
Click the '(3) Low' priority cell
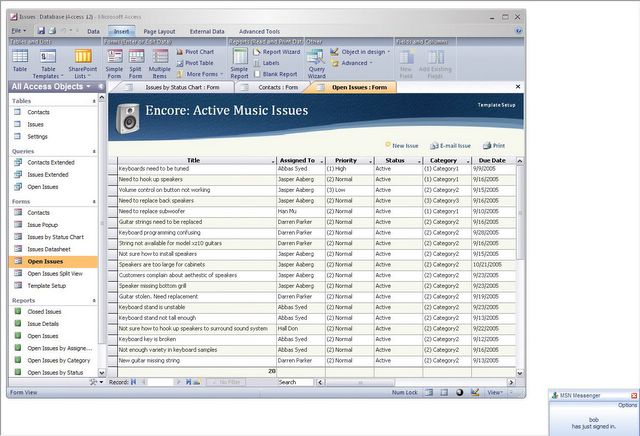click(x=349, y=190)
